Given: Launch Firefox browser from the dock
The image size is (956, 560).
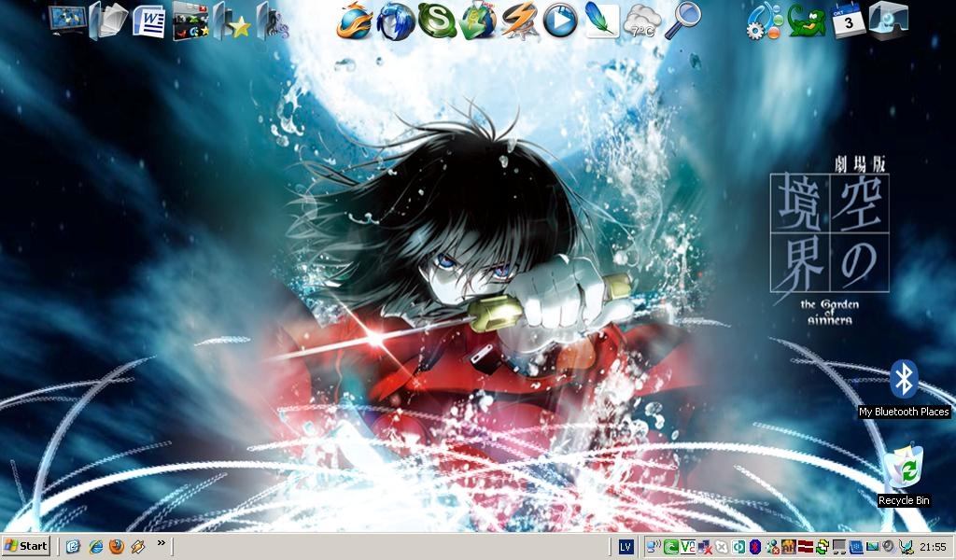Looking at the screenshot, I should (355, 21).
